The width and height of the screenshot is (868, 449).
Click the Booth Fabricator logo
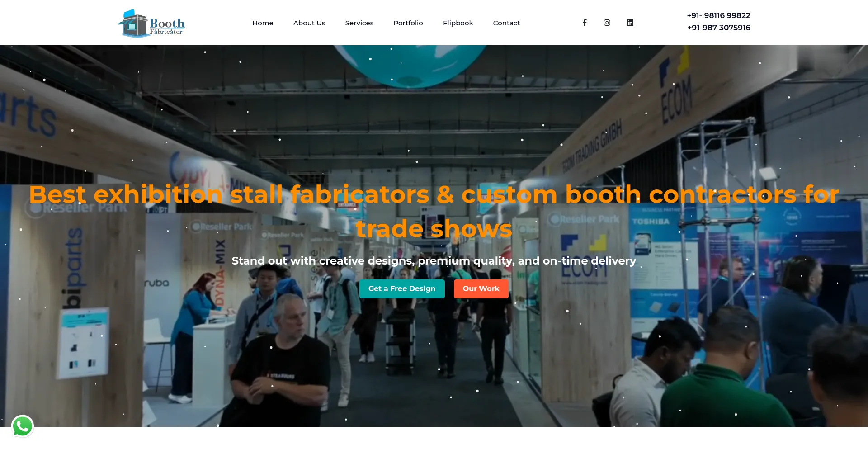pos(151,24)
